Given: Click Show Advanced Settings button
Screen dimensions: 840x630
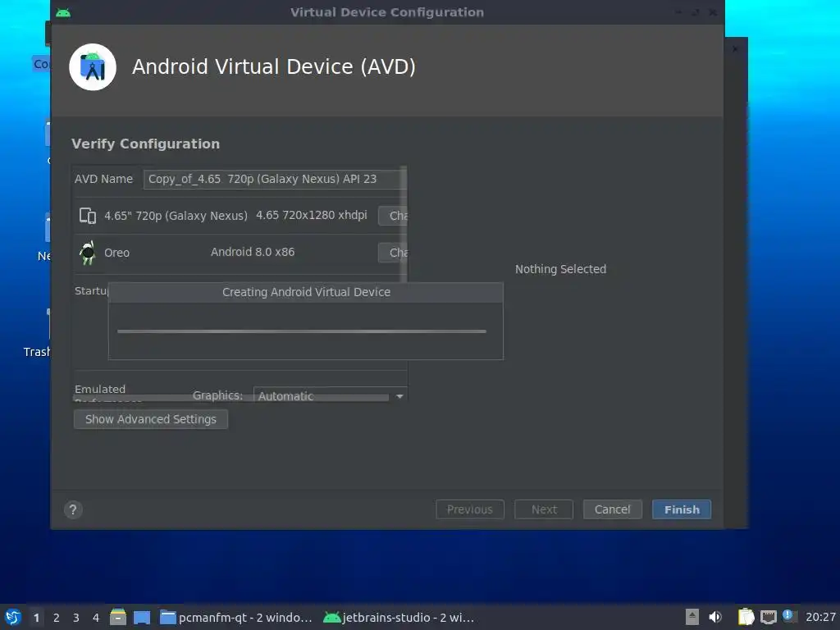Looking at the screenshot, I should [151, 419].
